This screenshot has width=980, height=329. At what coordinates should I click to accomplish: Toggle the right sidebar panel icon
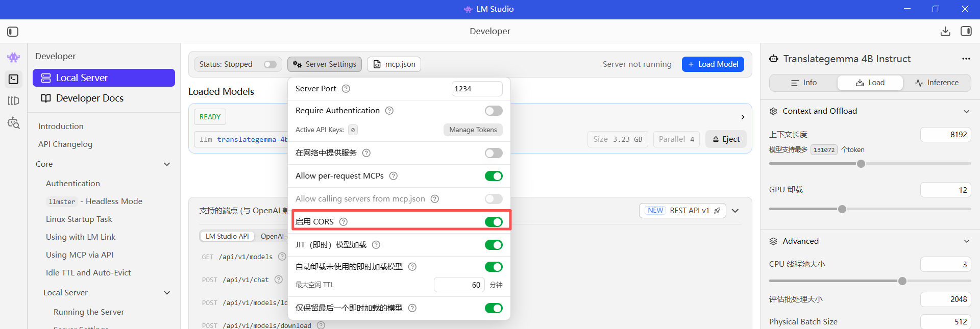point(966,31)
